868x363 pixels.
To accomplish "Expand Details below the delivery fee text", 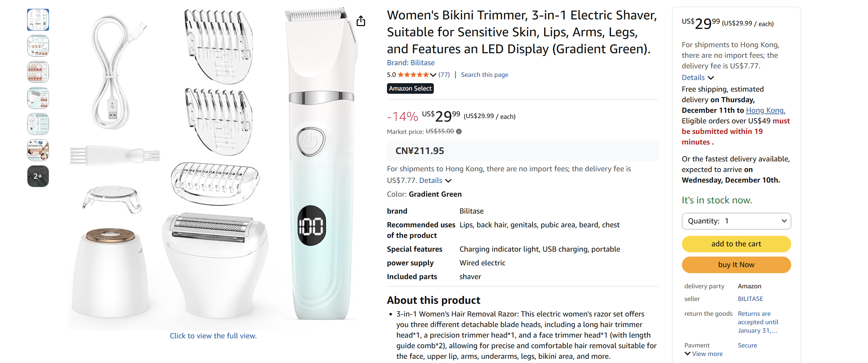I will coord(431,180).
